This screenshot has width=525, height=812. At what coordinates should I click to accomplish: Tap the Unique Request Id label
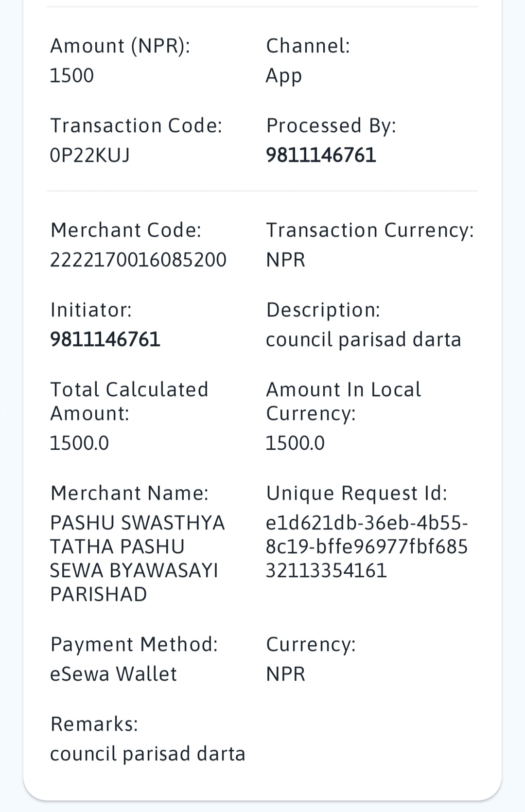pyautogui.click(x=356, y=494)
